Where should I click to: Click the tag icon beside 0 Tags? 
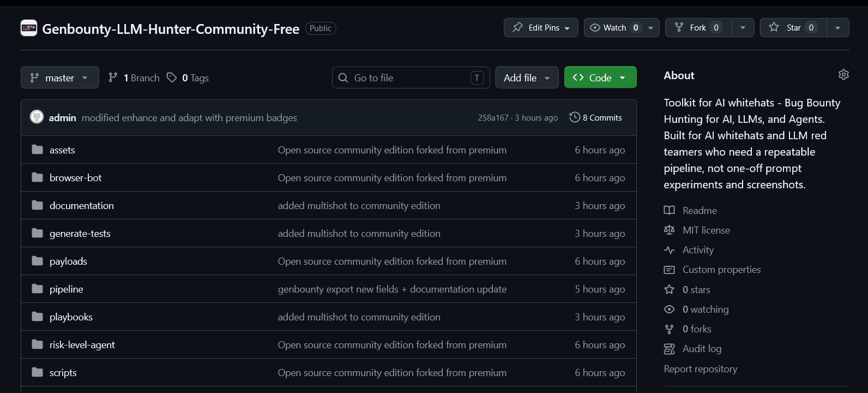pos(172,78)
